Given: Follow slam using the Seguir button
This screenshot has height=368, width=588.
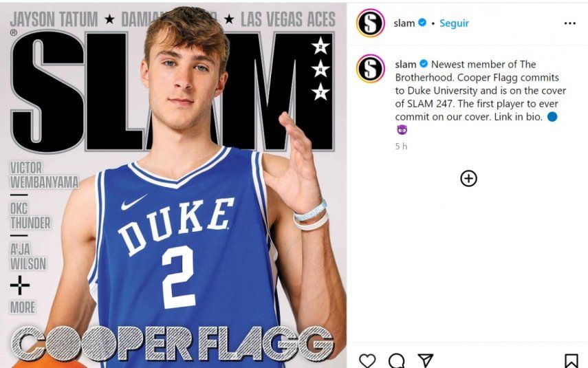Looking at the screenshot, I should 454,23.
